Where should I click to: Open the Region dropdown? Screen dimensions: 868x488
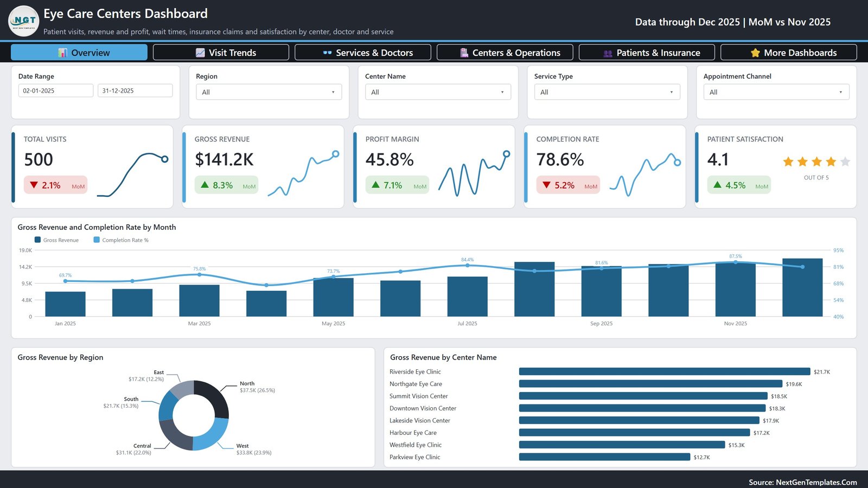coord(269,92)
